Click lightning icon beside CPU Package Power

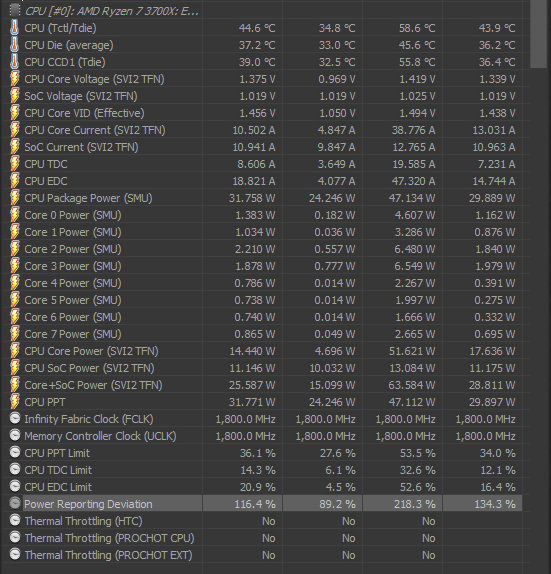point(15,198)
